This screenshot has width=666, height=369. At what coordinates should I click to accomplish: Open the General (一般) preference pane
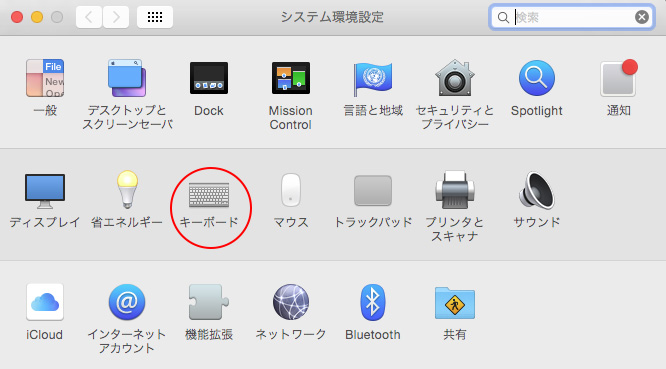[45, 78]
